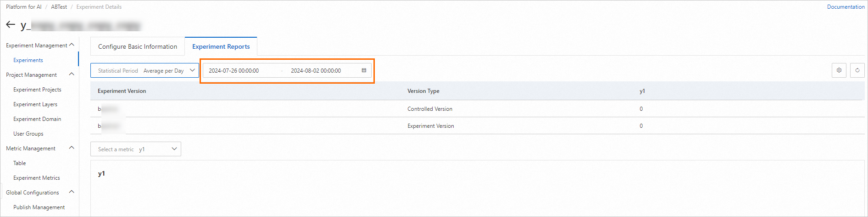Collapse the Metric Management section
This screenshot has height=217, width=868.
click(x=72, y=148)
